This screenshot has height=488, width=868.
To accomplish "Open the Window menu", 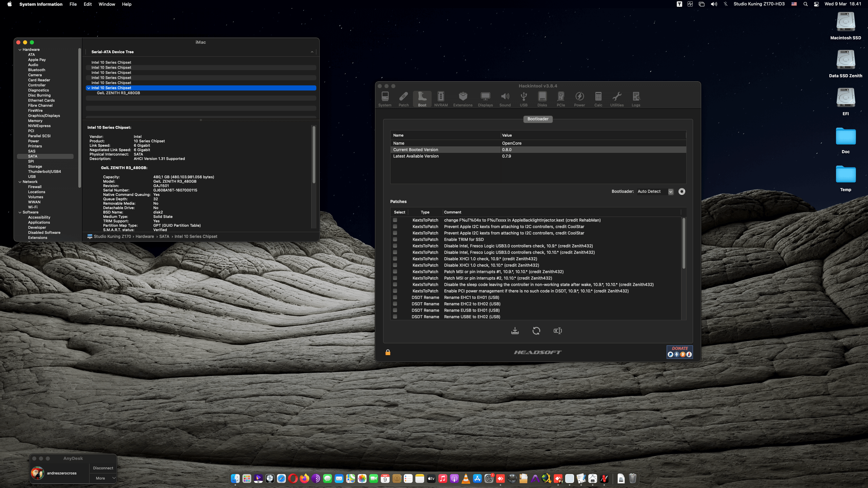I will 106,4.
